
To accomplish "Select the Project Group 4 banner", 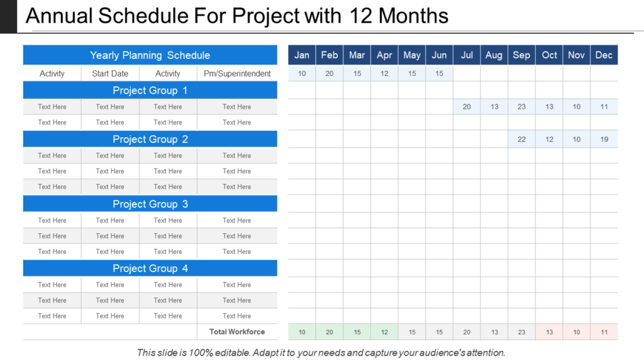I will point(150,268).
